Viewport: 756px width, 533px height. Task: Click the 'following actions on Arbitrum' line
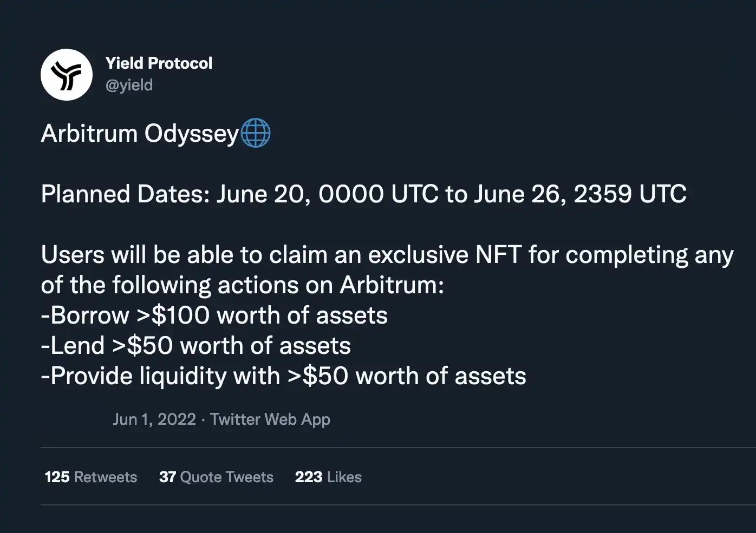(x=243, y=285)
